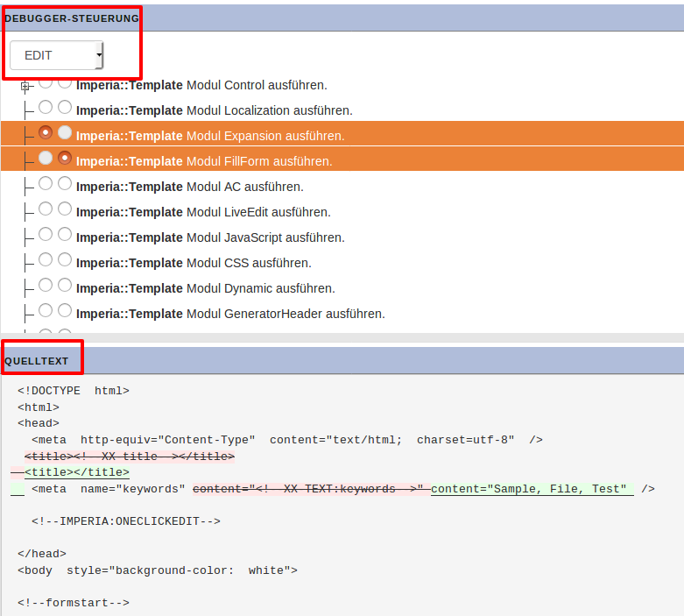Select first radio button of Localization row
Screen dimensions: 684x616
tap(46, 107)
